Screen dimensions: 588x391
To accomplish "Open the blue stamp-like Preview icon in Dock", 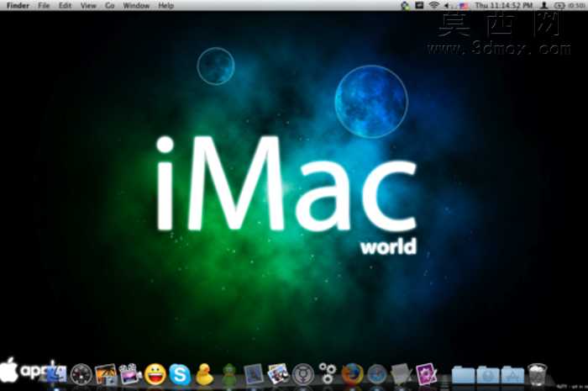I will click(x=254, y=374).
